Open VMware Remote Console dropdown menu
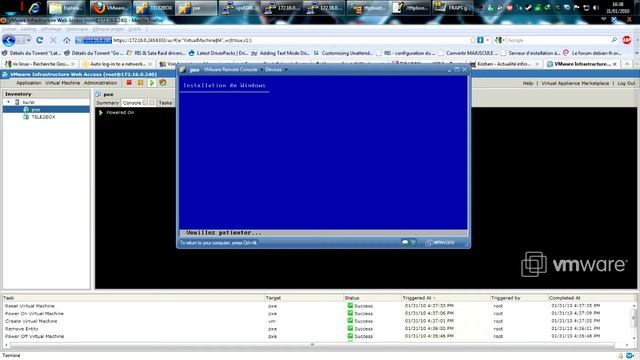This screenshot has width=640, height=360. click(233, 69)
